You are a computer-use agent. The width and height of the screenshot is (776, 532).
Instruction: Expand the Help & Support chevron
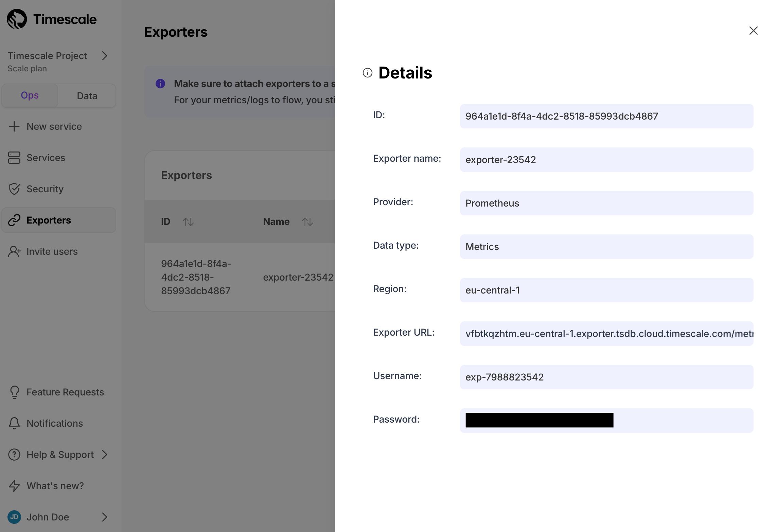coord(105,455)
